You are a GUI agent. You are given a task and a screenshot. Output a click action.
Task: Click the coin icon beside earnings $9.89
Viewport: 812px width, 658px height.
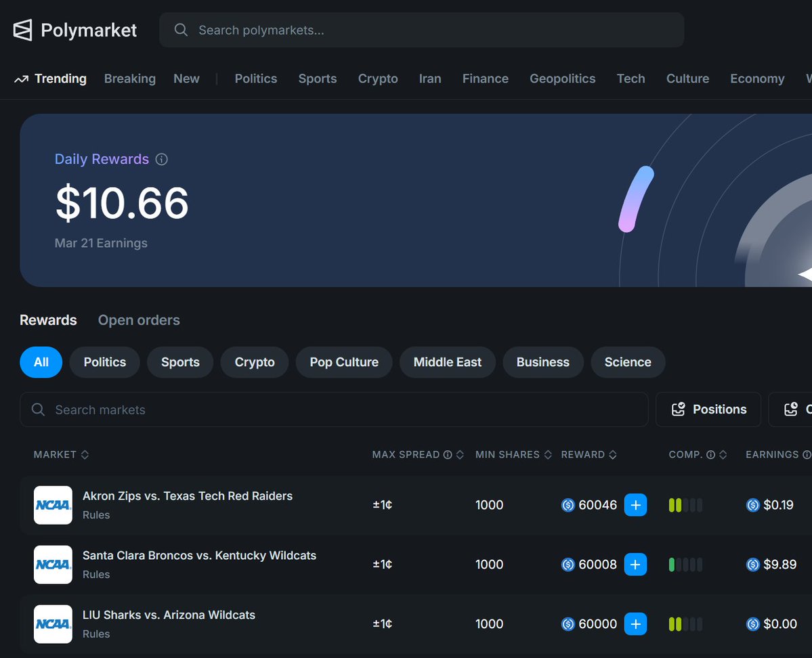pos(753,565)
